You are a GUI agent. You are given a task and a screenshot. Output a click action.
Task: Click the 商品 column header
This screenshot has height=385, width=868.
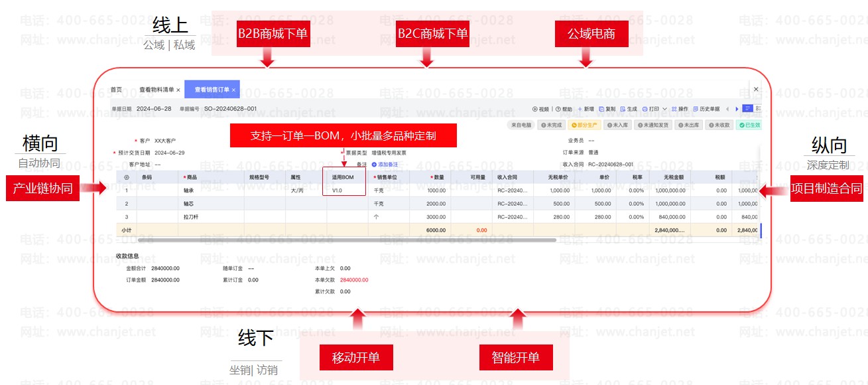190,177
